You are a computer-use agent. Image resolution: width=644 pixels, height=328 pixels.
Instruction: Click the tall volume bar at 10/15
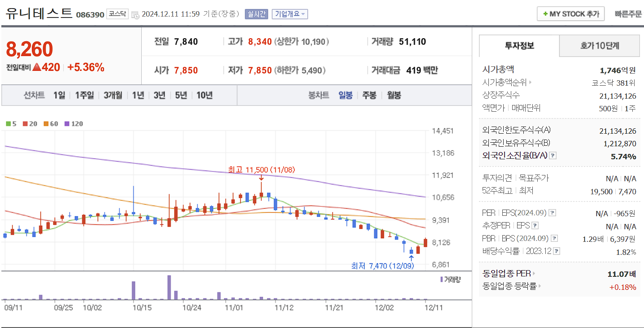point(134,290)
